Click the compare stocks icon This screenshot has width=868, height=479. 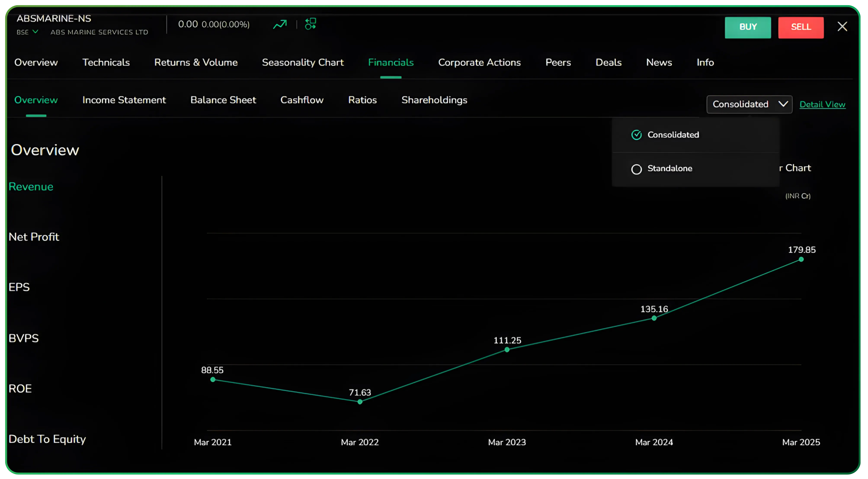(310, 24)
